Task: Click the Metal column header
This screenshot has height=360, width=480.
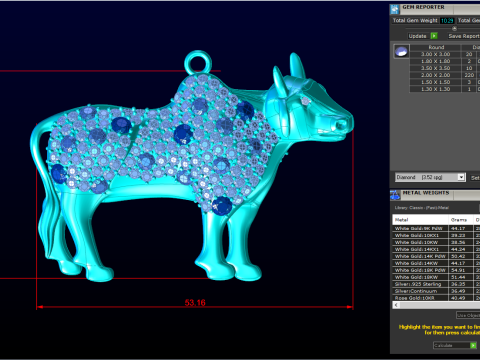Action: click(421, 220)
